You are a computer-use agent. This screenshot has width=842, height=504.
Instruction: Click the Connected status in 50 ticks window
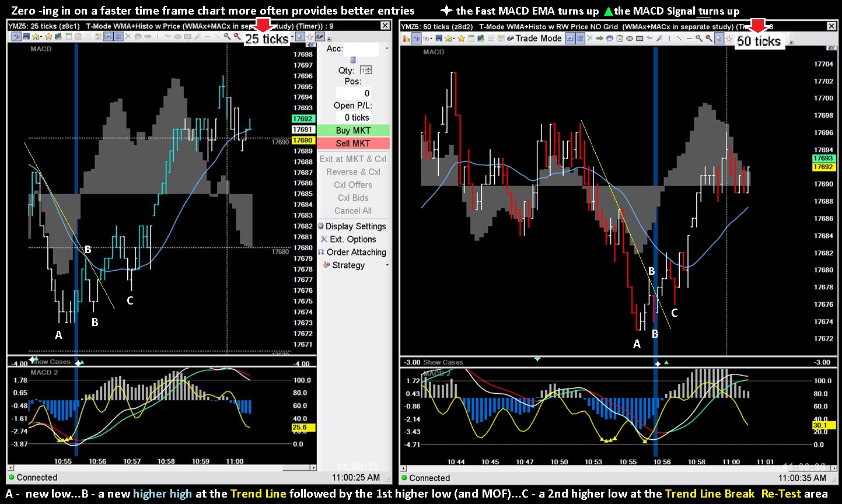(x=425, y=478)
